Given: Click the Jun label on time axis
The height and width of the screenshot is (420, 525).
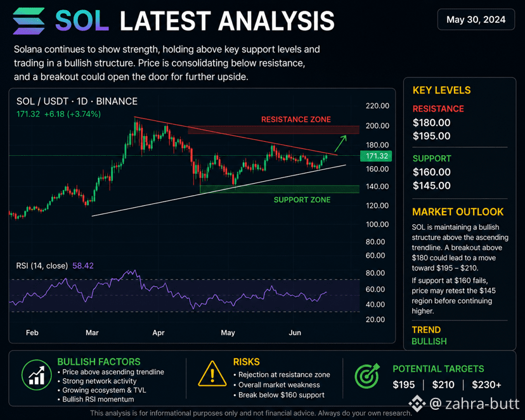Looking at the screenshot, I should click(295, 333).
